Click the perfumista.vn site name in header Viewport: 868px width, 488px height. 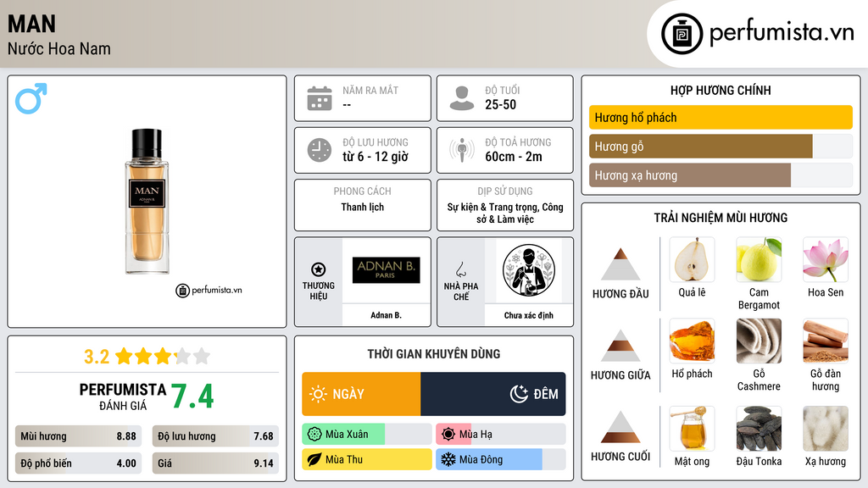pos(782,33)
